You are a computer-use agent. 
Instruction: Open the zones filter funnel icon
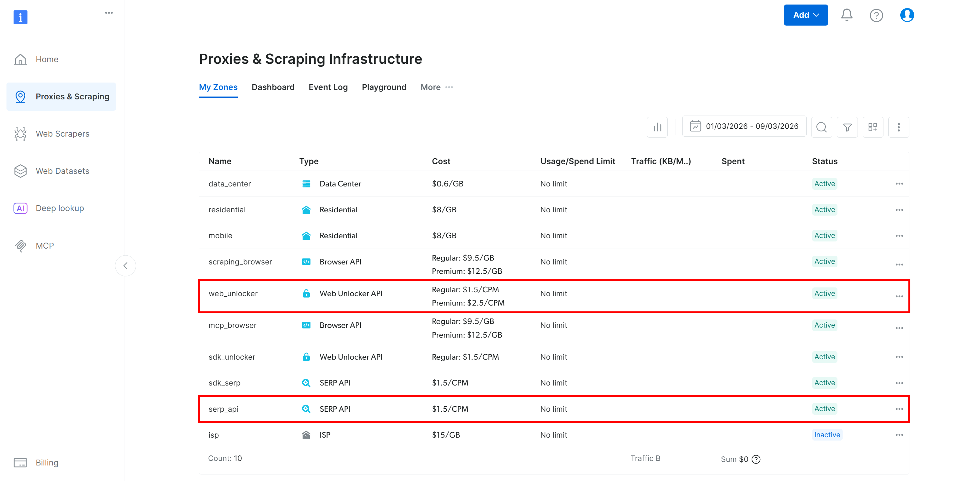(x=847, y=127)
